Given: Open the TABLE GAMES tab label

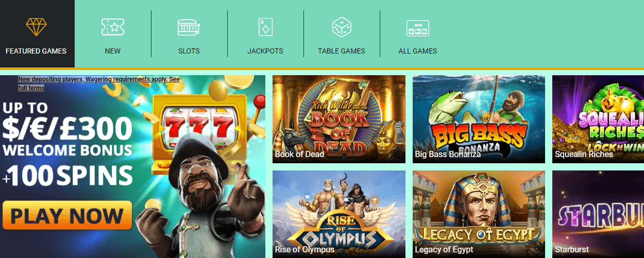Looking at the screenshot, I should [x=342, y=51].
